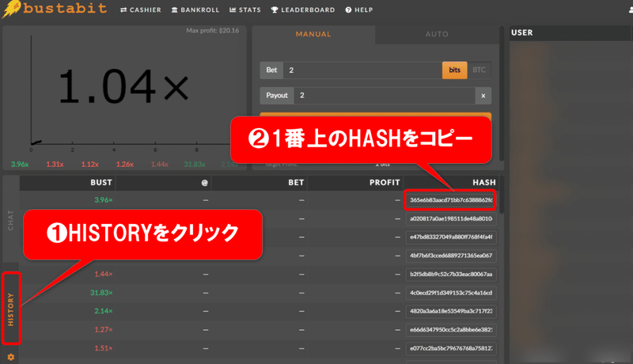This screenshot has height=364, width=633.
Task: Click the recent 31.83x bust result
Action: coord(195,165)
